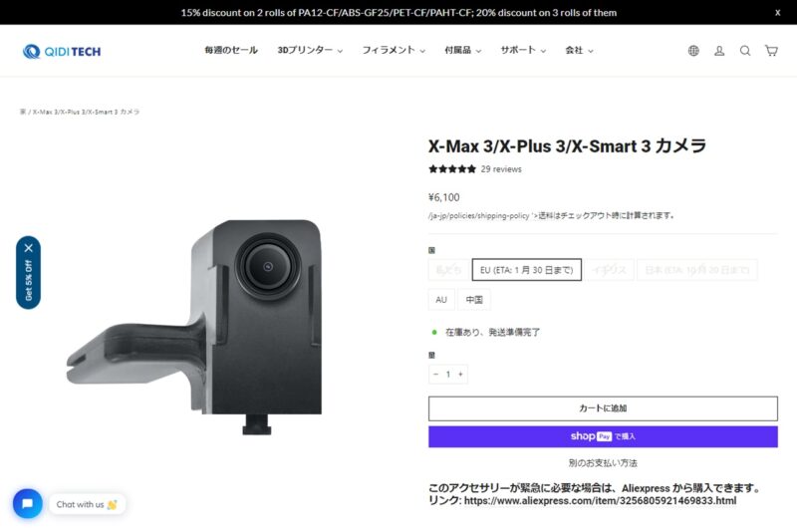
Task: Close the discount announcement banner
Action: pos(777,13)
